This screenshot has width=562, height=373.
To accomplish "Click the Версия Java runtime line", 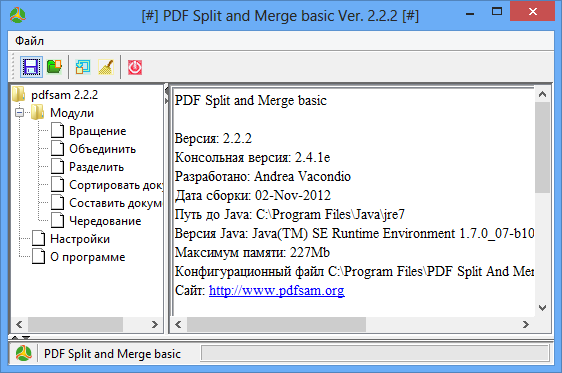I will click(x=354, y=233).
